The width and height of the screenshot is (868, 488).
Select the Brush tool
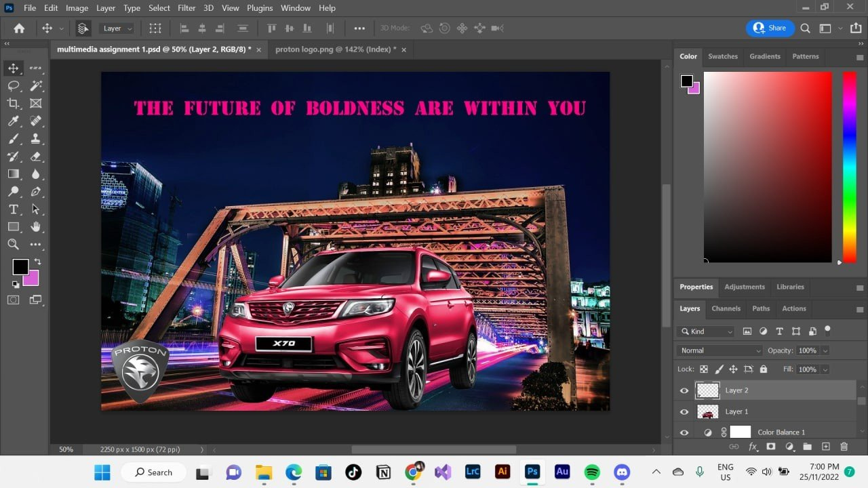(13, 139)
